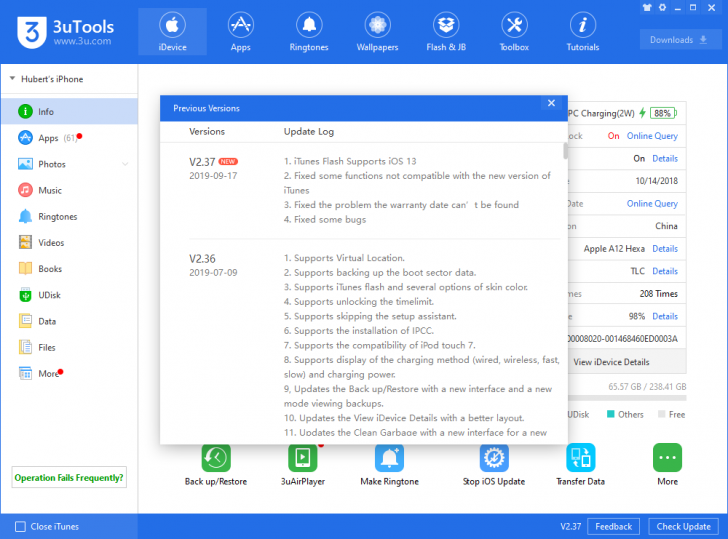The image size is (728, 539).
Task: Select Videos in the sidebar
Action: click(x=69, y=242)
